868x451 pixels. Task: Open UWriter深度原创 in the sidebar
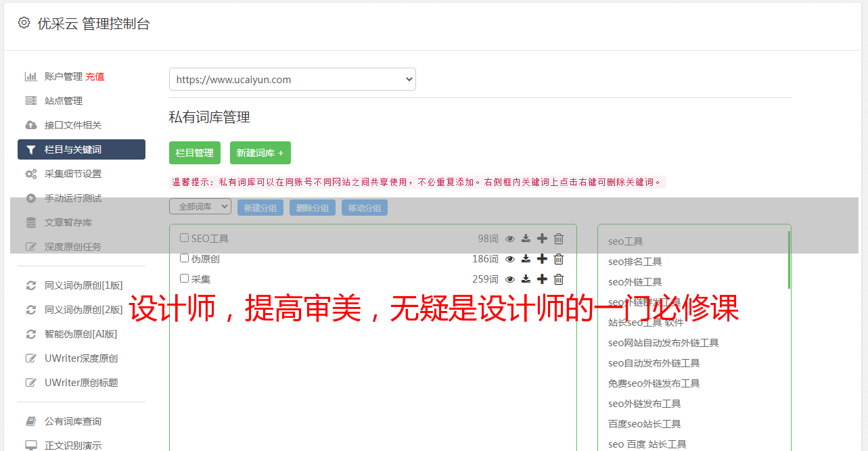point(81,358)
